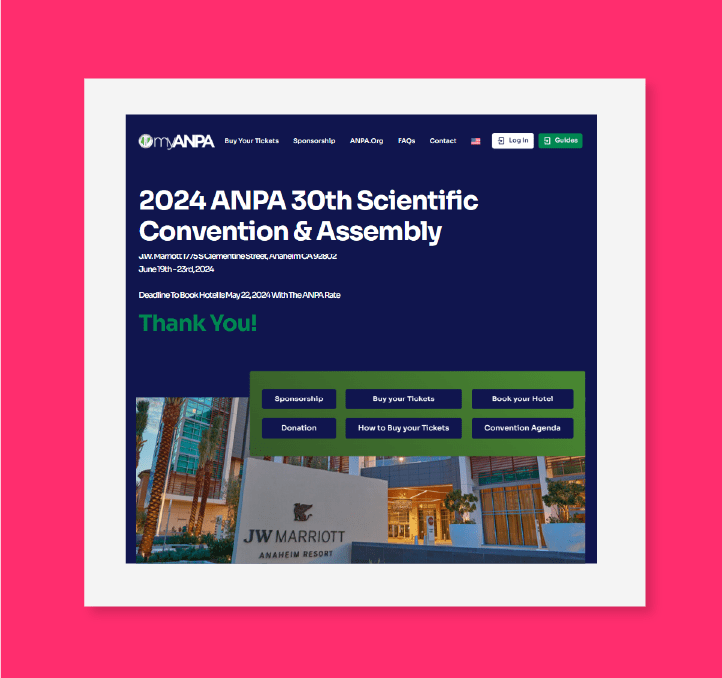This screenshot has width=722, height=678.
Task: Click the Log In button
Action: pyautogui.click(x=513, y=141)
